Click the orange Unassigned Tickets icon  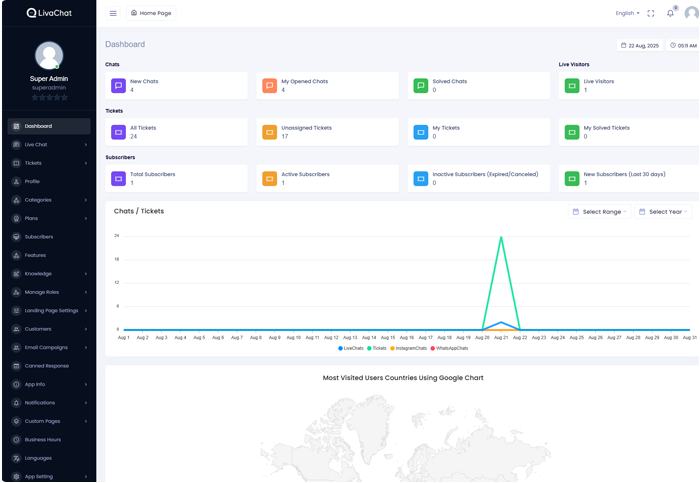pyautogui.click(x=269, y=132)
